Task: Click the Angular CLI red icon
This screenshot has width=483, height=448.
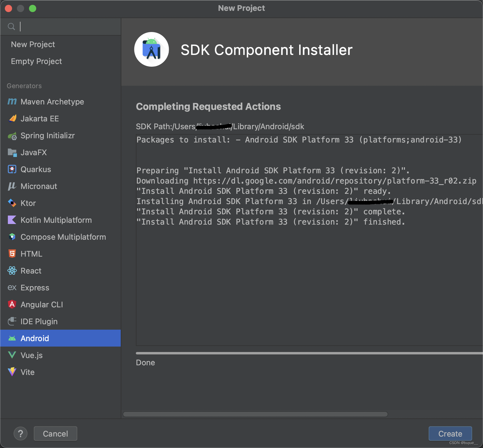Action: point(12,305)
